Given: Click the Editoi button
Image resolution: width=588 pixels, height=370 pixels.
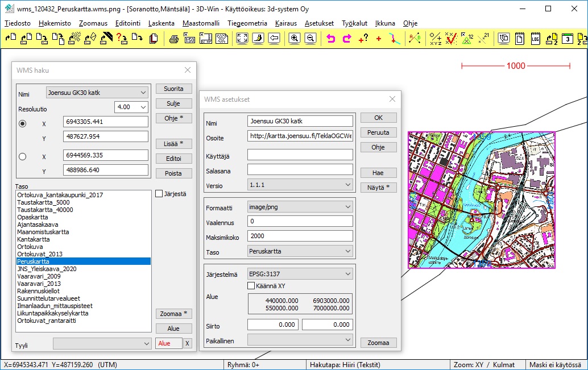Looking at the screenshot, I should 173,159.
